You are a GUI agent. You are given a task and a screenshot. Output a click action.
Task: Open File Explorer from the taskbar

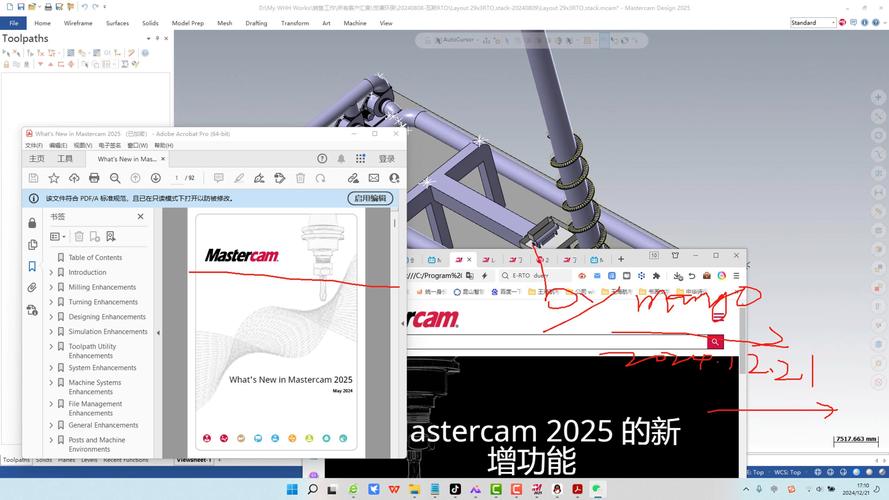[414, 489]
